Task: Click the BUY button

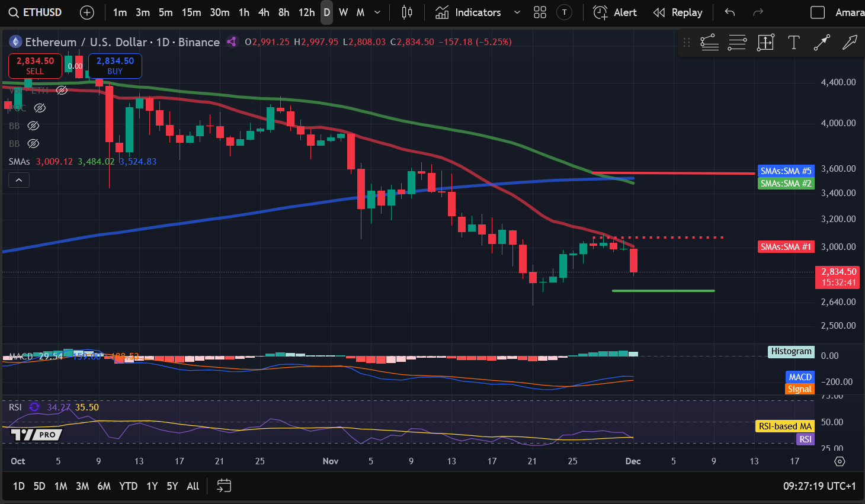Action: click(x=114, y=66)
